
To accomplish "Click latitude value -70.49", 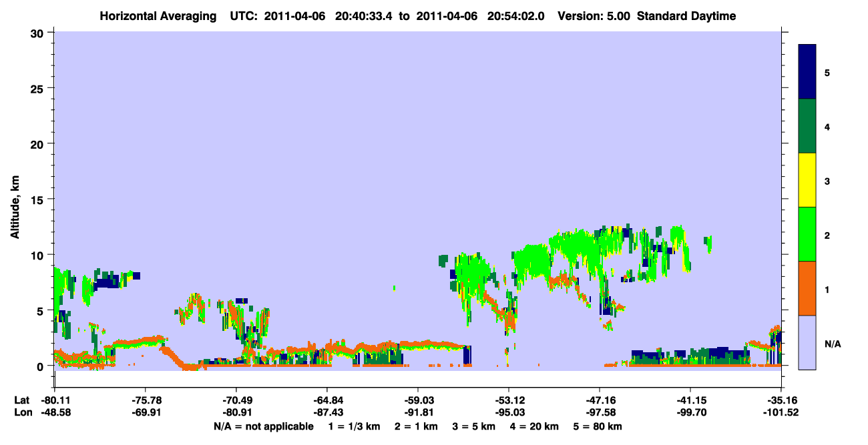I will click(x=236, y=400).
